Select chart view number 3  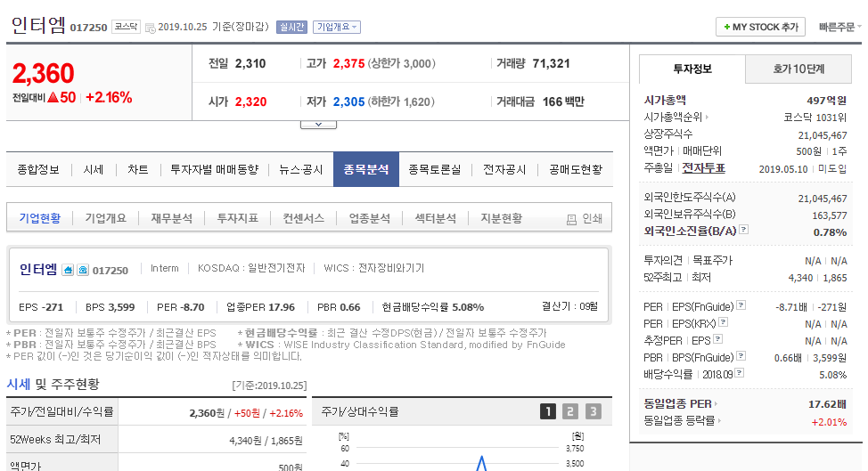point(593,411)
